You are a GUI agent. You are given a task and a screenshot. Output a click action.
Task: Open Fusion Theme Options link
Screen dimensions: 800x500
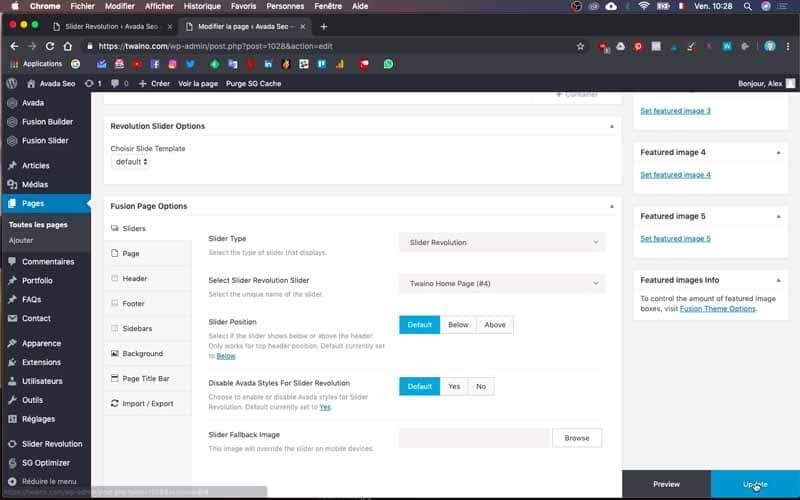pyautogui.click(x=717, y=309)
